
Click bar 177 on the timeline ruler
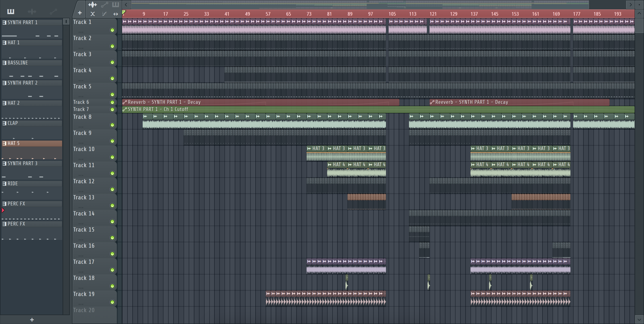[576, 14]
